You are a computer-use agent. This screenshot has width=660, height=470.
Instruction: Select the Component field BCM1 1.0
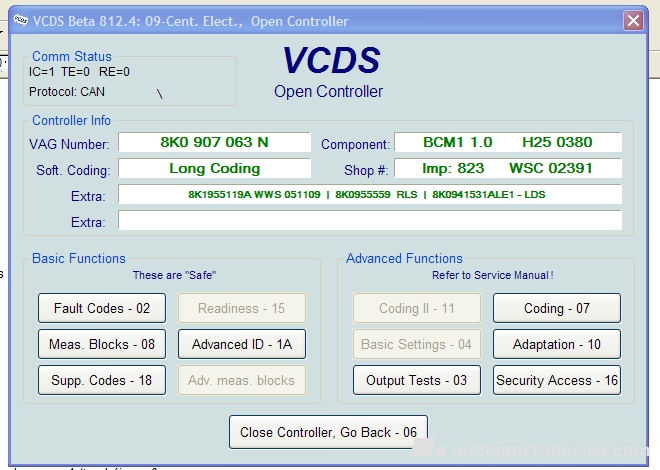[x=507, y=143]
